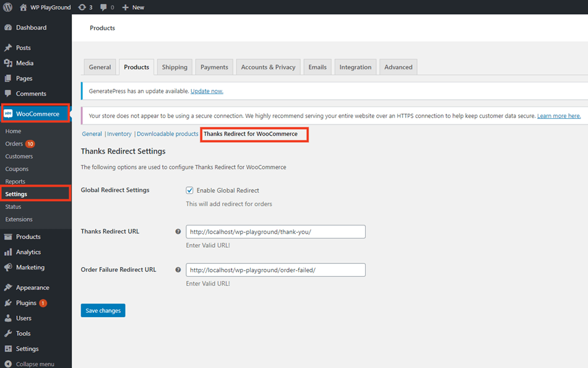Open the Integration tab
Image resolution: width=588 pixels, height=368 pixels.
pyautogui.click(x=355, y=67)
